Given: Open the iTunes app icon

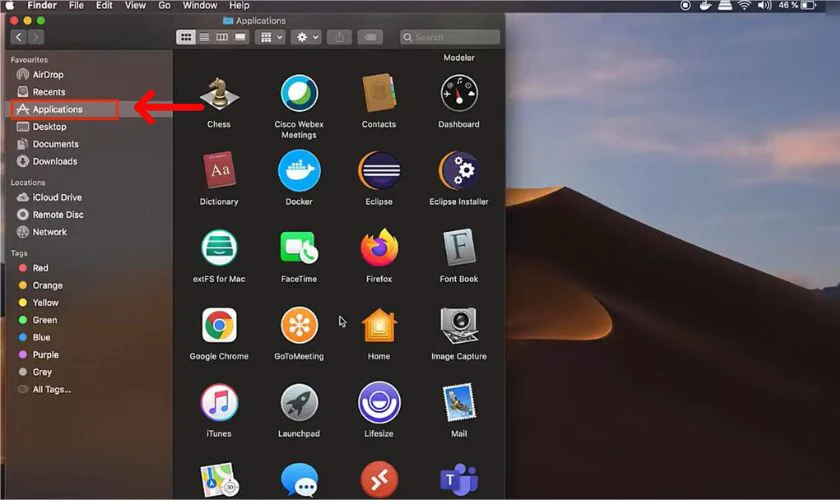Looking at the screenshot, I should pos(219,403).
